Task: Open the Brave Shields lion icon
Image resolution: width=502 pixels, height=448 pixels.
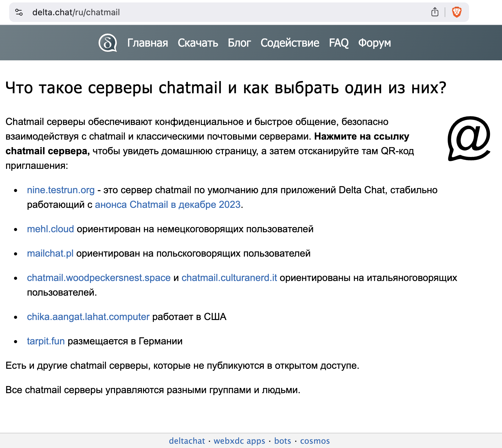Action: (457, 12)
